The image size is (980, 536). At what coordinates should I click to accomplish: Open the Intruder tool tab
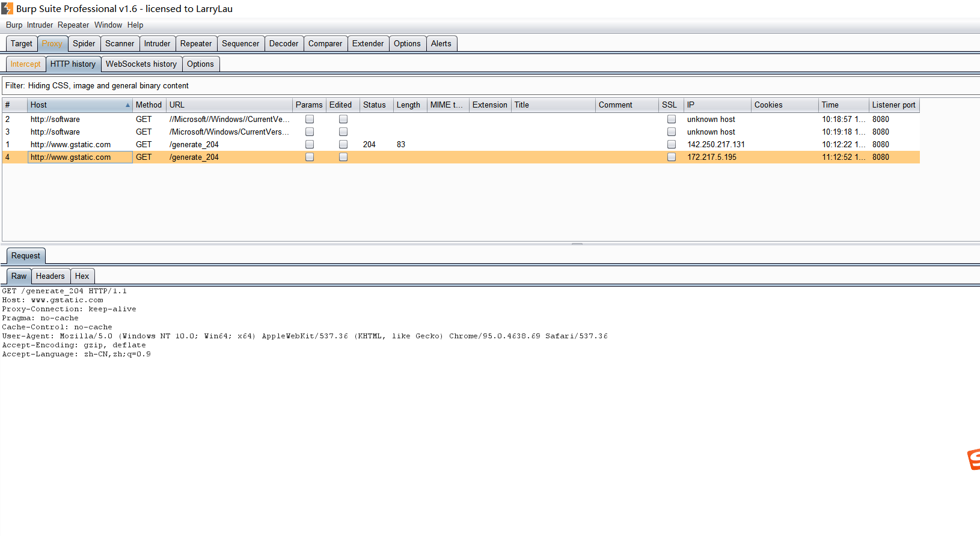(157, 43)
